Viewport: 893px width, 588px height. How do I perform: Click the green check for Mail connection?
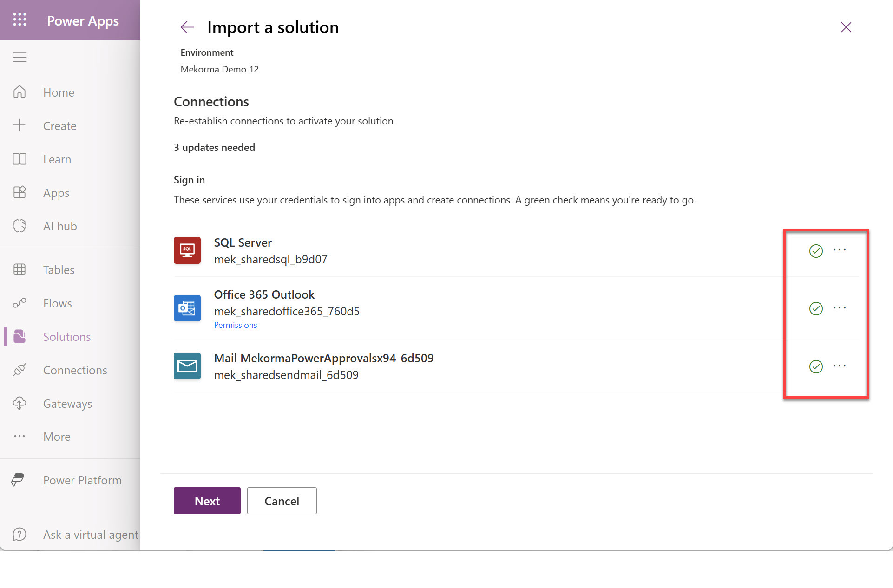pos(816,366)
